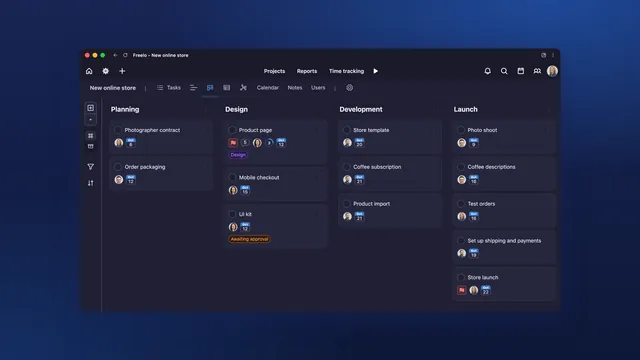
Task: Click add column icon in left sidebar
Action: [x=91, y=108]
